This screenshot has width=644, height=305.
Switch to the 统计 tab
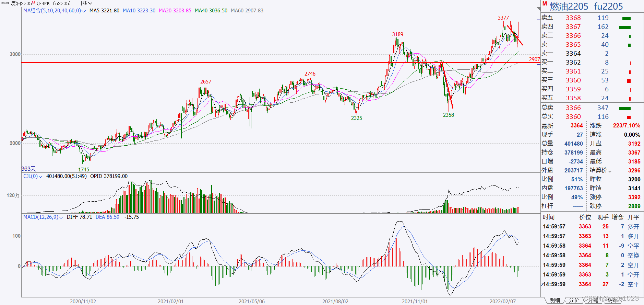[x=612, y=300]
